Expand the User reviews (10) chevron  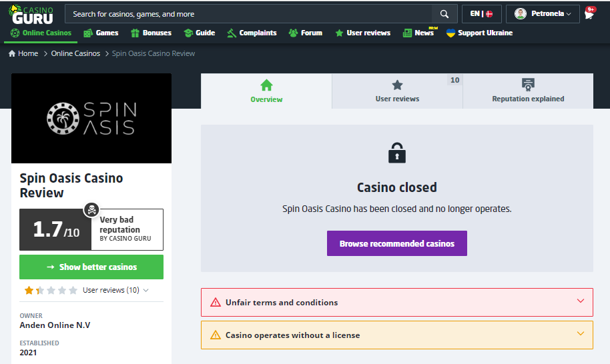tap(146, 290)
